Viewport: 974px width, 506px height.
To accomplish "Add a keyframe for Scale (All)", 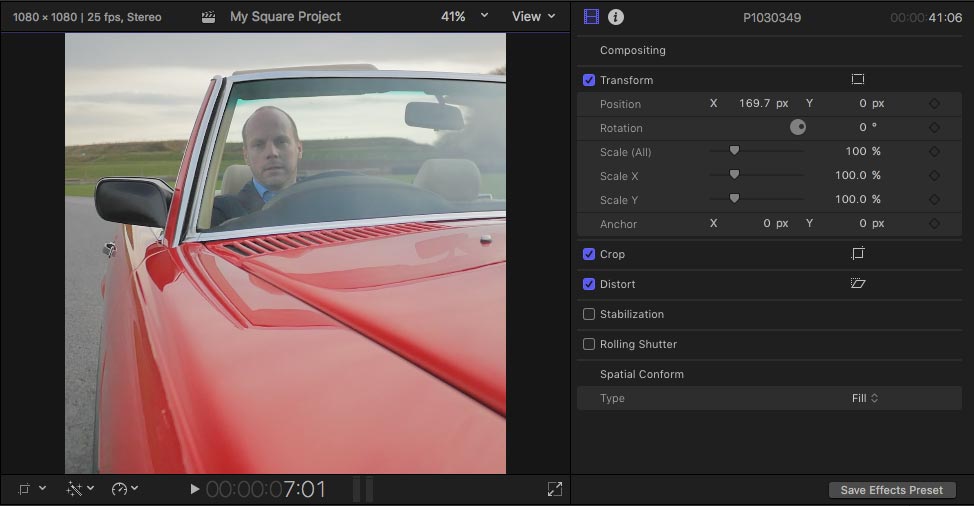I will point(934,151).
